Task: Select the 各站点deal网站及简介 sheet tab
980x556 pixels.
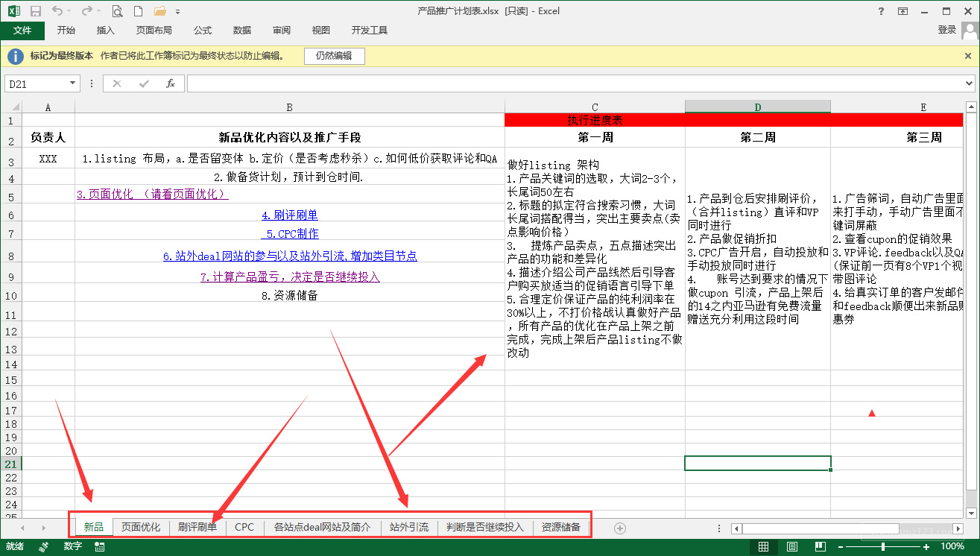Action: (x=322, y=527)
